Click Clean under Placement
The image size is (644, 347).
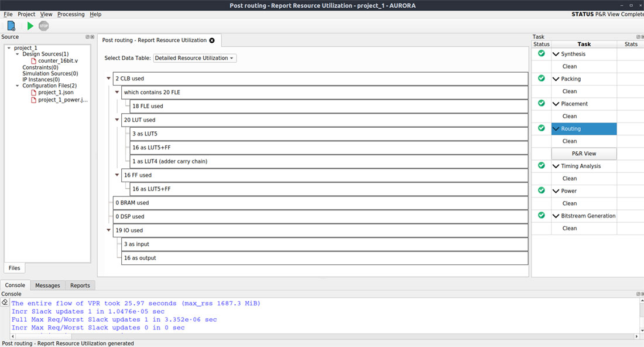(x=570, y=117)
